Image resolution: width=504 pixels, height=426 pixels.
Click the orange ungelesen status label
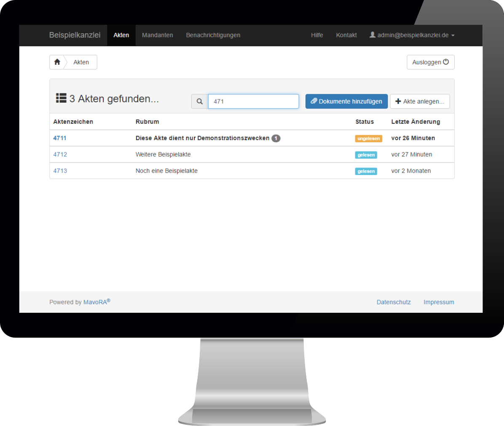368,138
